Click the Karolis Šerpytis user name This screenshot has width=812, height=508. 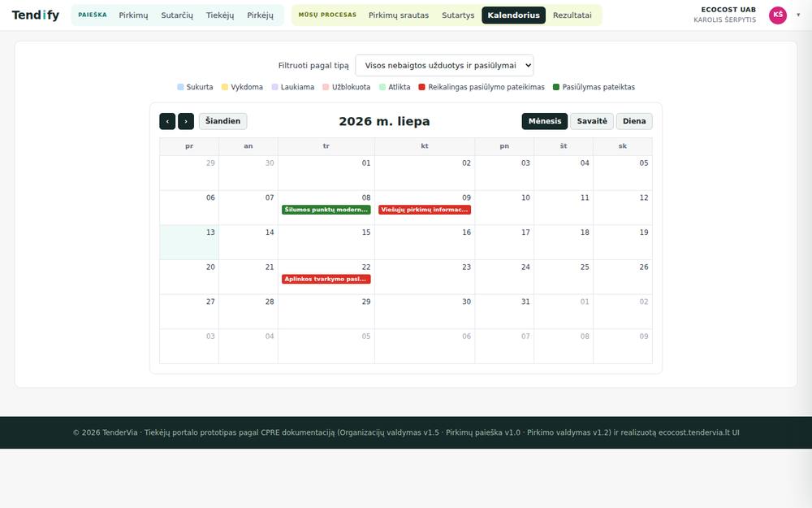[724, 20]
